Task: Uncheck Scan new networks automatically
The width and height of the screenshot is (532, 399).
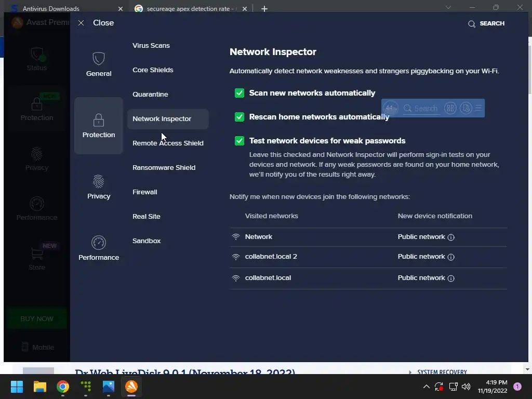Action: (240, 93)
